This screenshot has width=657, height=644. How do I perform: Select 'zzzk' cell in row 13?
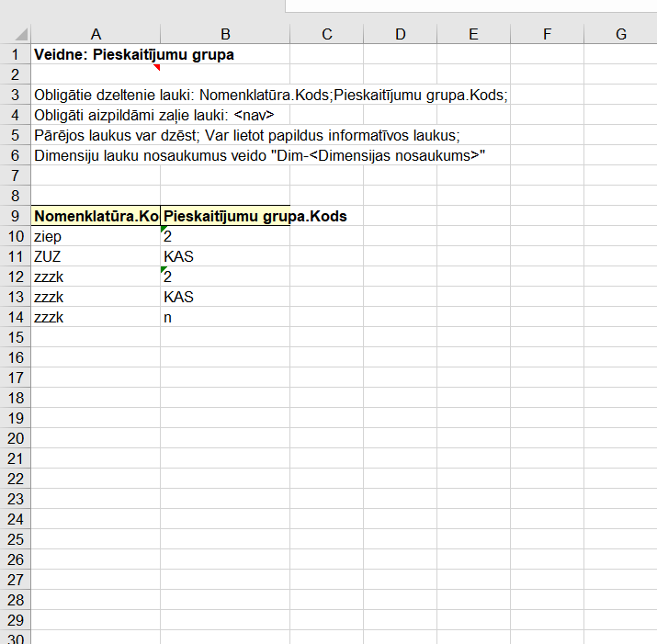96,297
